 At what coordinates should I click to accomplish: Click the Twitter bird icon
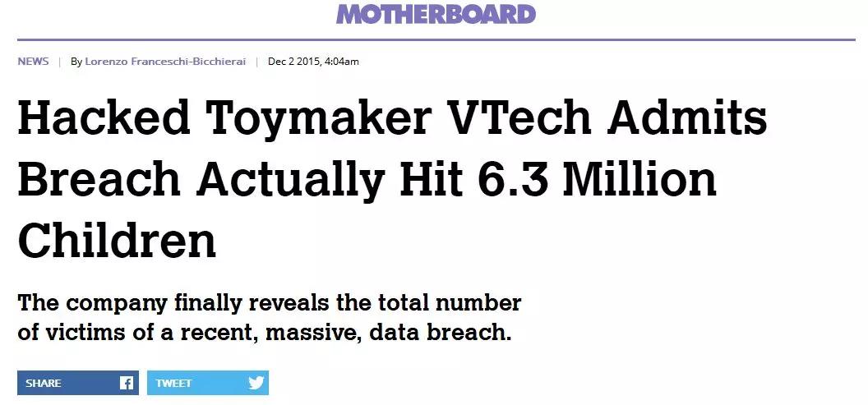point(256,382)
